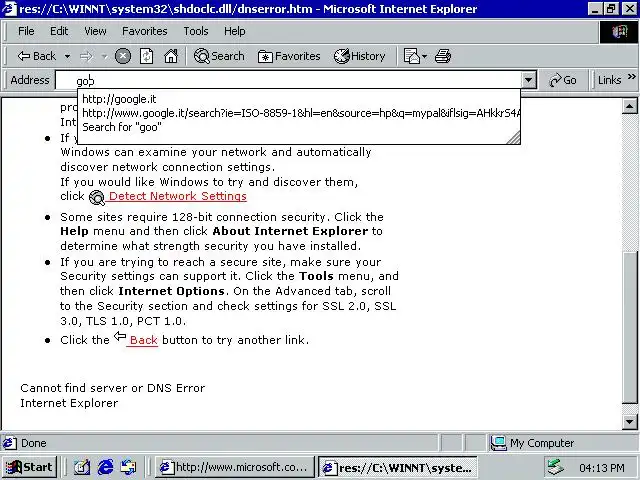Click the Detect Network Settings link
The image size is (640, 480).
click(x=178, y=196)
